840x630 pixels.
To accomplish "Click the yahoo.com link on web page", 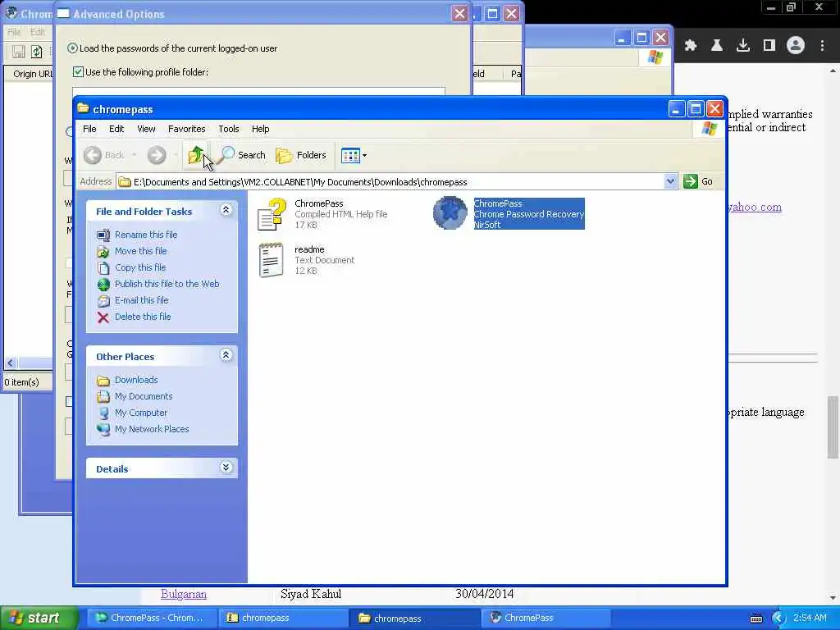I will 755,208.
